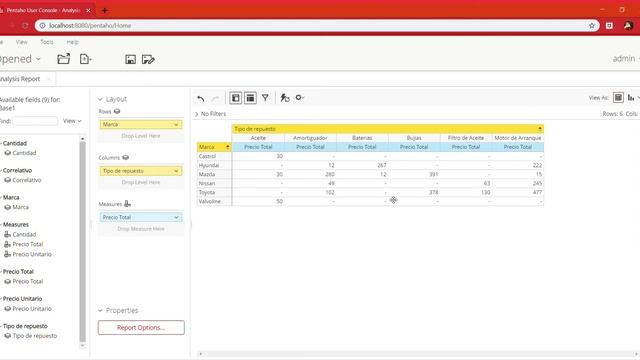Click the New document icon

point(85,59)
